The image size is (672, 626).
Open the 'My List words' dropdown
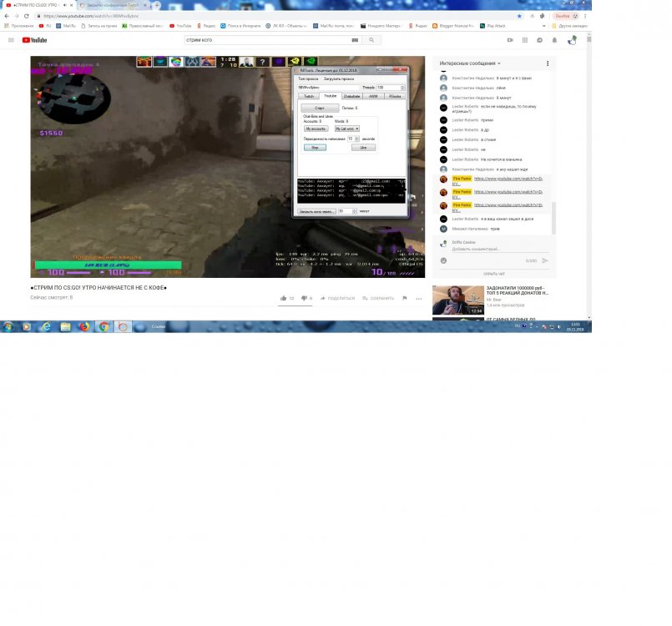pyautogui.click(x=346, y=129)
